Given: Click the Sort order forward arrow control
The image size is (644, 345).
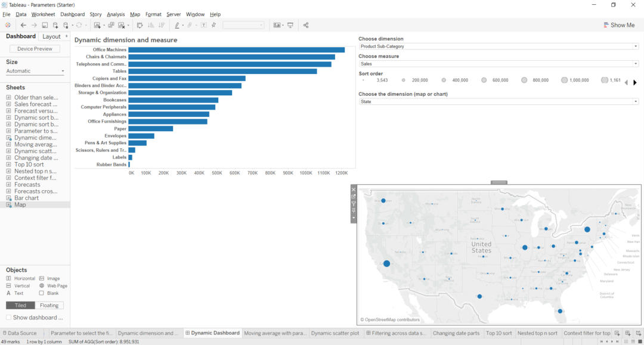Looking at the screenshot, I should [x=635, y=82].
